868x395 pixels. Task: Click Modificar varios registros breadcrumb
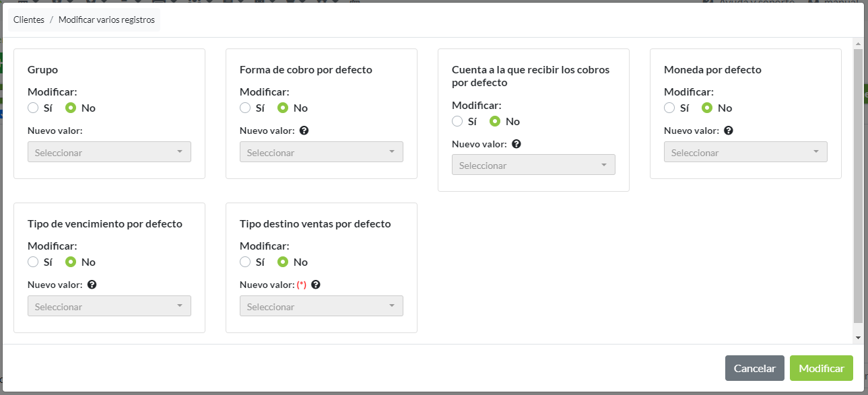pyautogui.click(x=106, y=20)
